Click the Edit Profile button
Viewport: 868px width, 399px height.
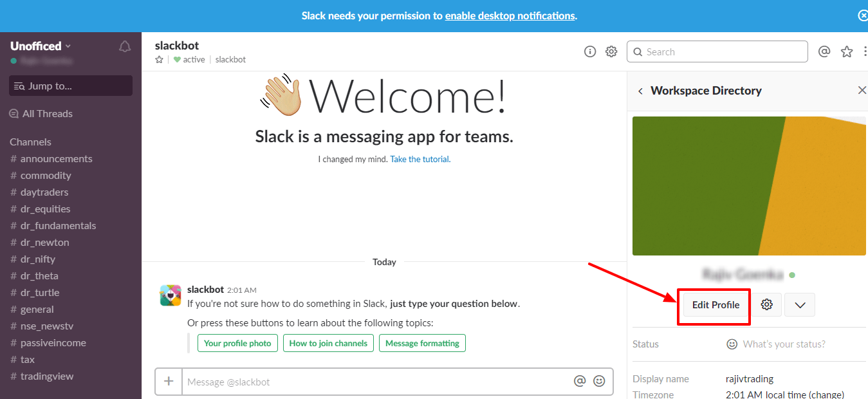coord(716,305)
